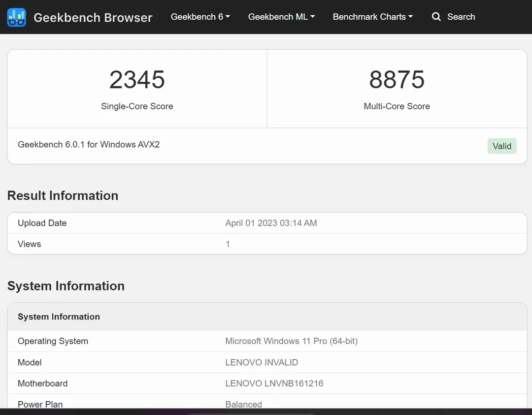Viewport: 532px width, 415px height.
Task: Click the LENOVO INVALID model value
Action: (262, 362)
